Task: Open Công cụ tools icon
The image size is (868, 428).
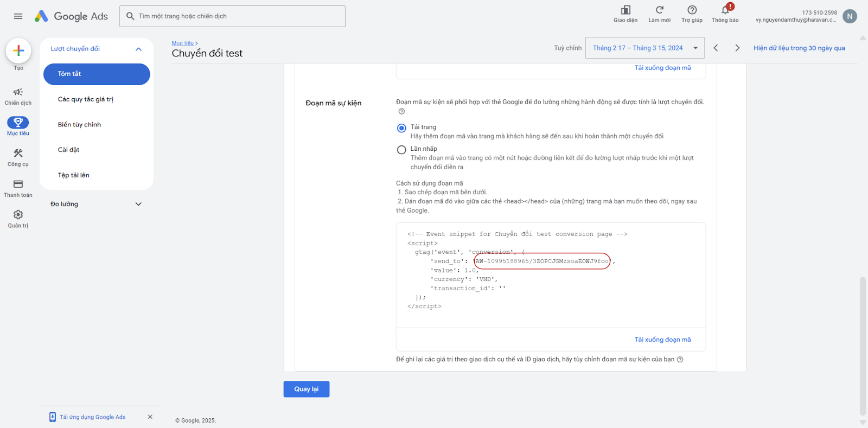Action: point(18,154)
